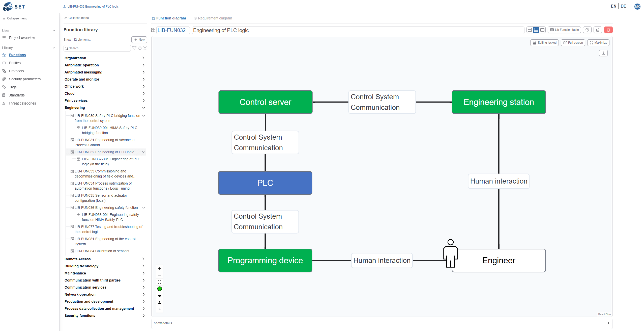Image resolution: width=644 pixels, height=331 pixels.
Task: Collapse the LIB-FUN036 Engineering safety function node
Action: [x=144, y=208]
